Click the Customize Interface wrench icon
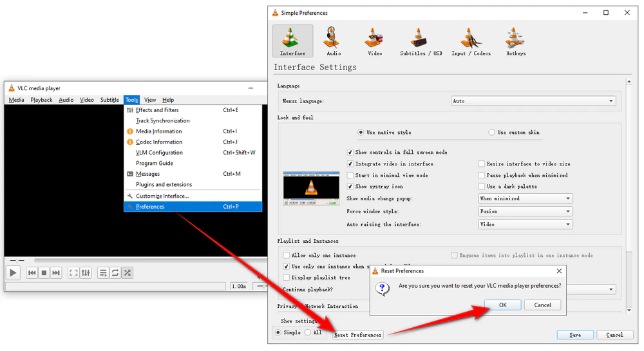This screenshot has height=351, width=644. pyautogui.click(x=130, y=196)
